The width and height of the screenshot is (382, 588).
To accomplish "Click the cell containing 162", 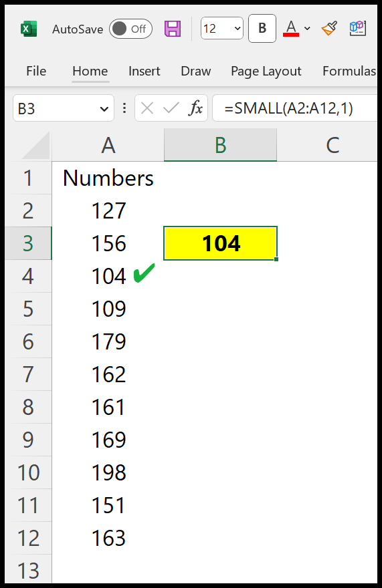I will (x=108, y=374).
